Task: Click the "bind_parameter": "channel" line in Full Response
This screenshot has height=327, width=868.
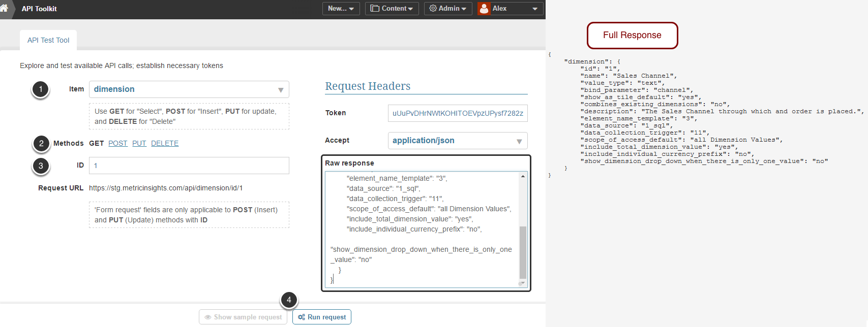Action: 637,90
